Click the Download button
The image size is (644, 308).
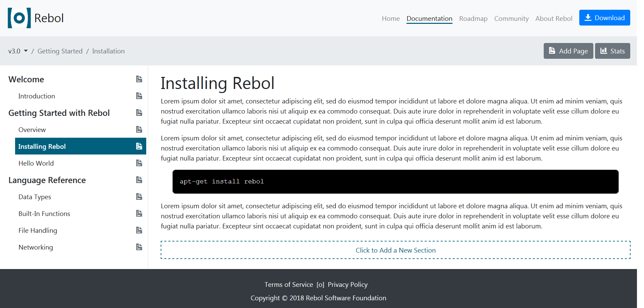pos(604,18)
